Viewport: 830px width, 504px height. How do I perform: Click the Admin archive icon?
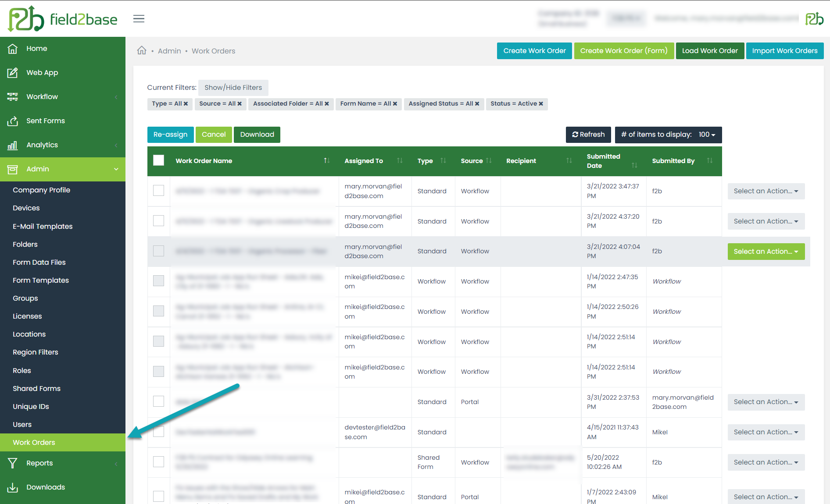pos(13,169)
